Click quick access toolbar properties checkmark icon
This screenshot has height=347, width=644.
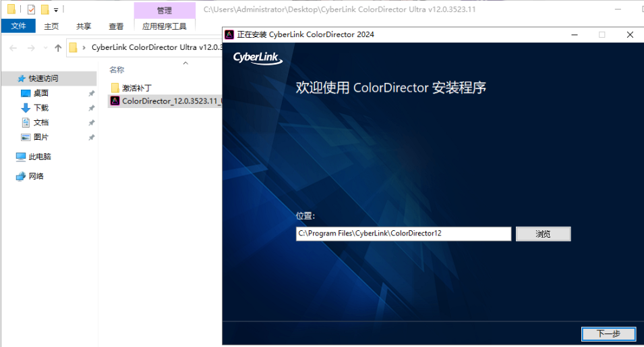tap(31, 9)
